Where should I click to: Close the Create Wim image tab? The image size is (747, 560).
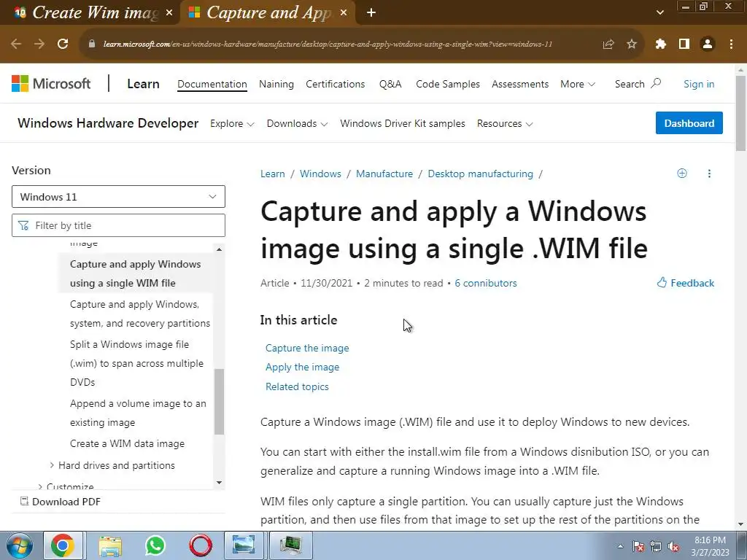(x=169, y=13)
